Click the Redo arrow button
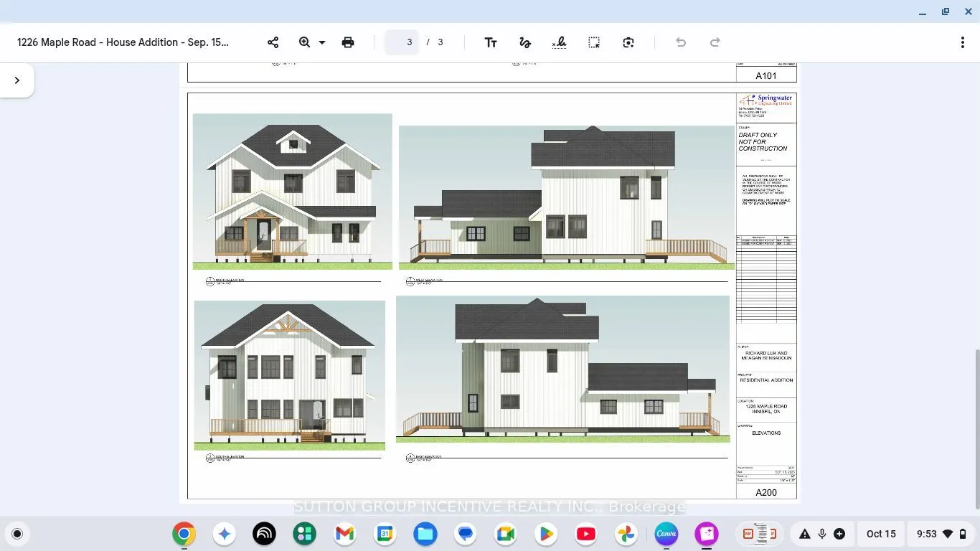The height and width of the screenshot is (551, 980). tap(715, 42)
